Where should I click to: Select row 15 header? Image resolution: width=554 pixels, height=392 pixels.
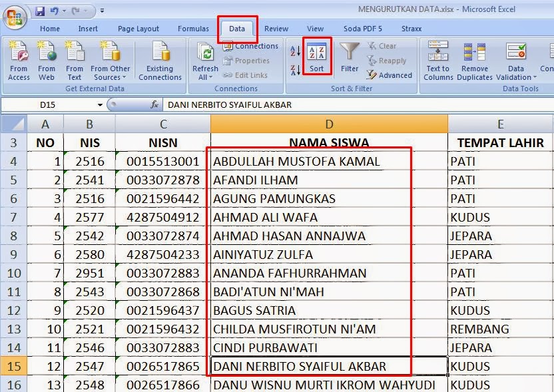[14, 366]
